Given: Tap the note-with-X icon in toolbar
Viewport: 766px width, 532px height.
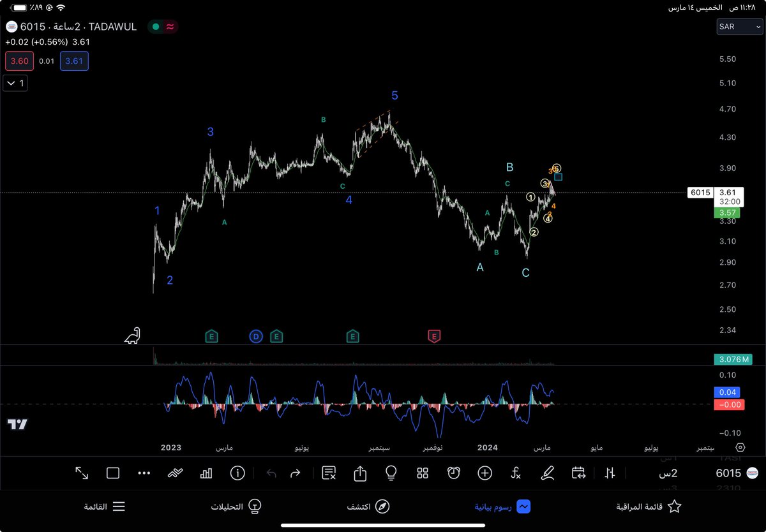Looking at the screenshot, I should (329, 473).
